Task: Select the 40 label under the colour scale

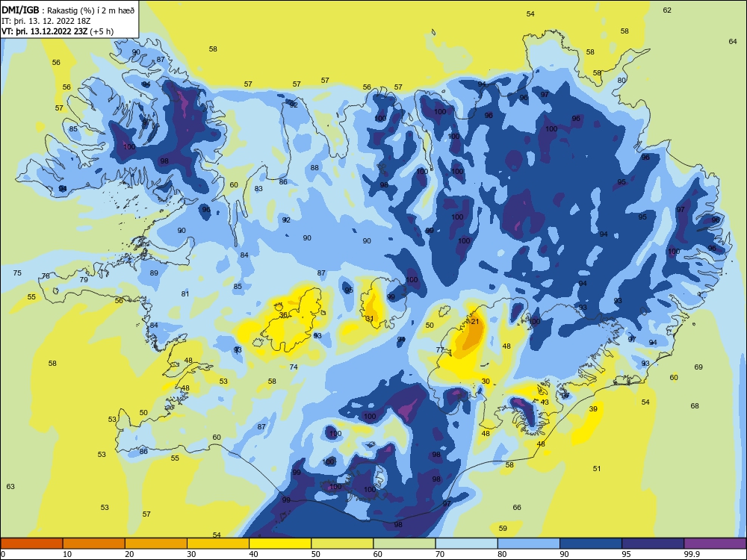Action: (x=253, y=554)
